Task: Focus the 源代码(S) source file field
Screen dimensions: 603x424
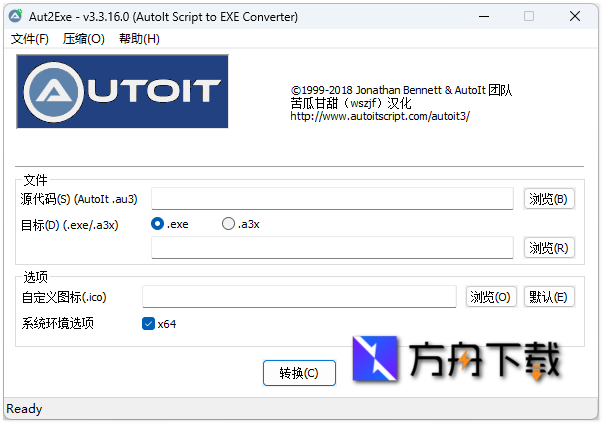Action: point(332,199)
